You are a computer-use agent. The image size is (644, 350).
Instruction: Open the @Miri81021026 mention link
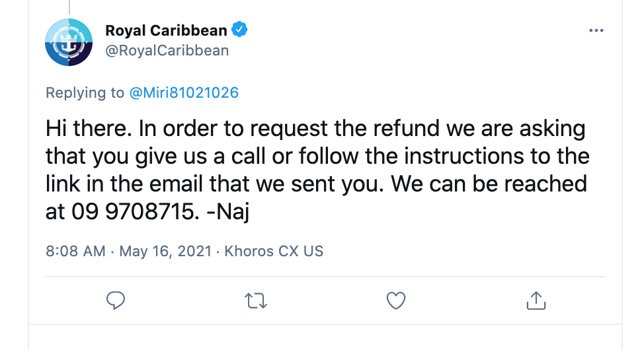point(183,93)
